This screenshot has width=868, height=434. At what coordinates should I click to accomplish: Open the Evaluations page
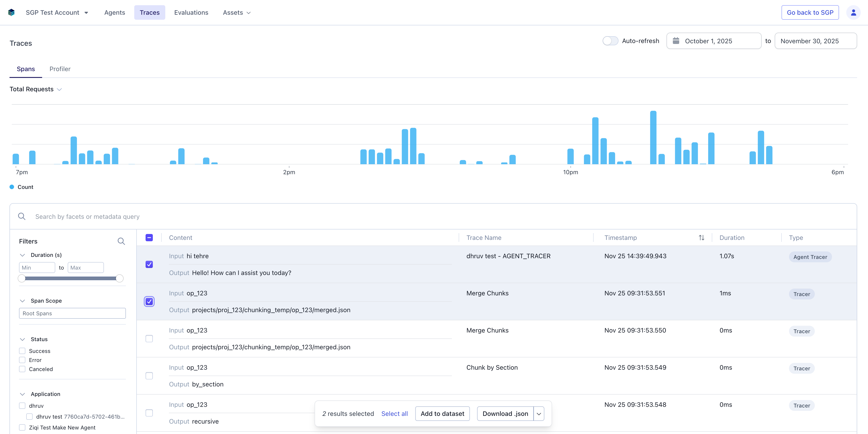191,12
